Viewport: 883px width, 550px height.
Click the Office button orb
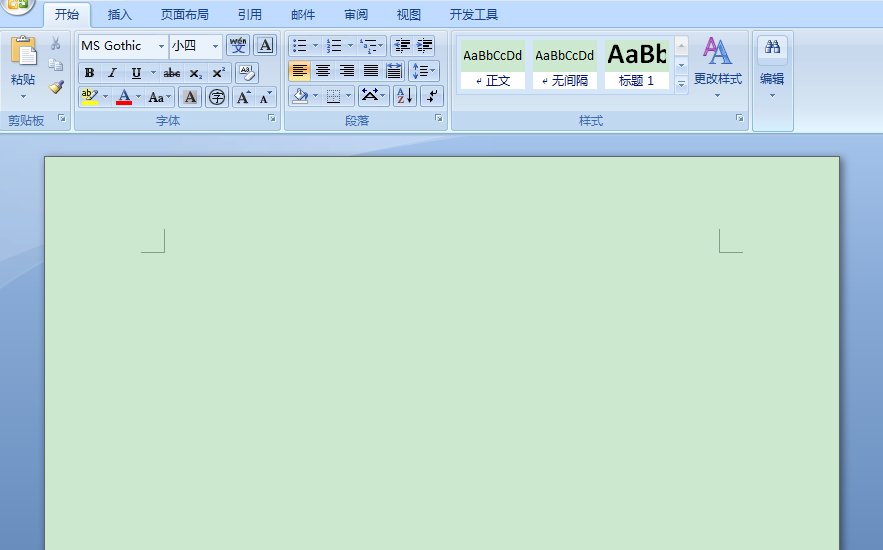tap(17, 6)
